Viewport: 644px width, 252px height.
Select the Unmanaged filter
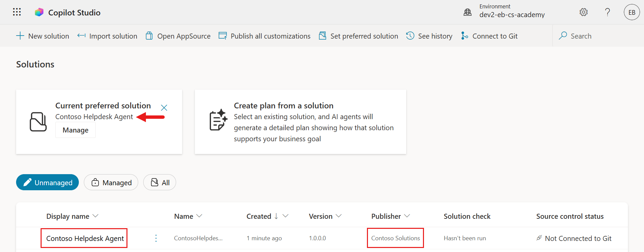47,183
